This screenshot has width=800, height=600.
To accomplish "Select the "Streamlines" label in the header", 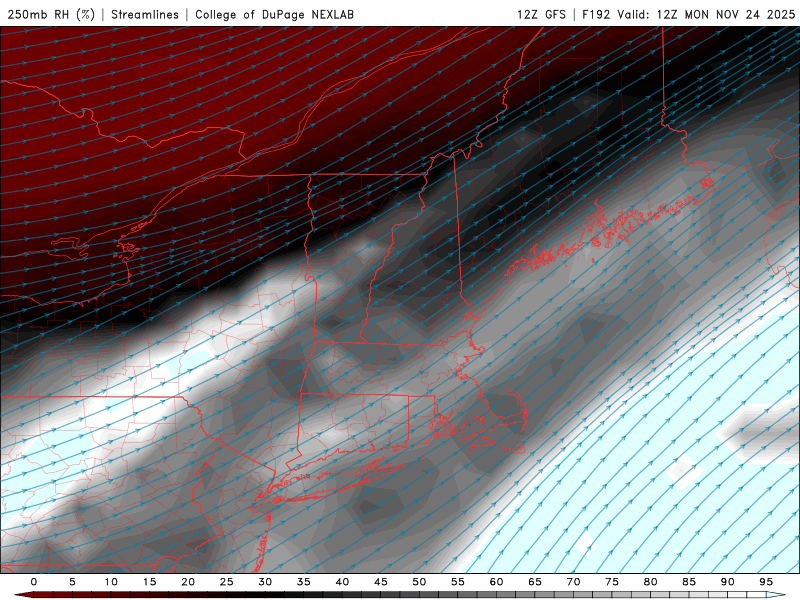I will [145, 14].
